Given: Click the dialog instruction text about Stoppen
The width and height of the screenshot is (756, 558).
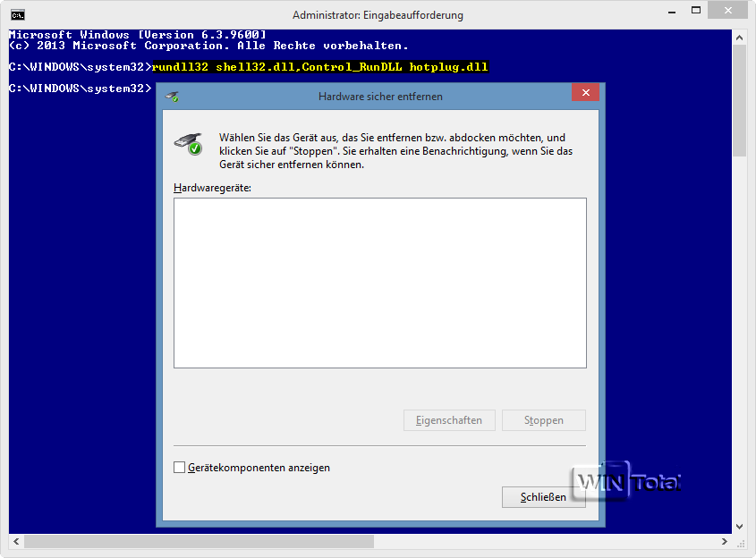Looking at the screenshot, I should pos(395,151).
